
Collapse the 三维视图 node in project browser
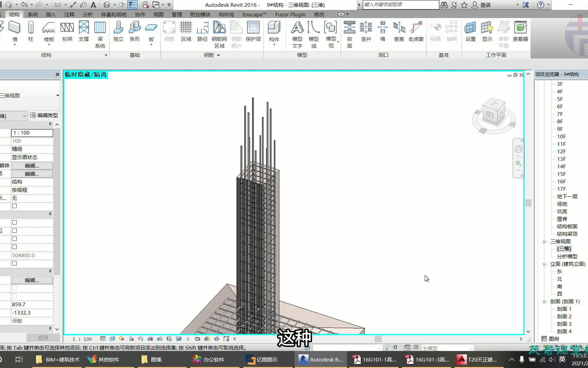[543, 241]
